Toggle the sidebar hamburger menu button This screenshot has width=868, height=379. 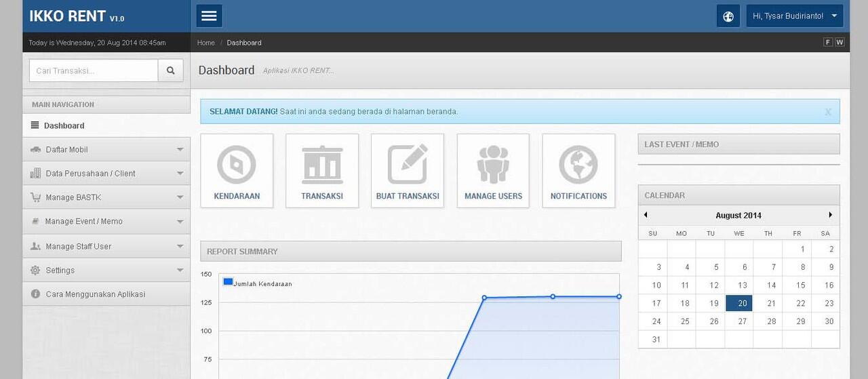tap(209, 16)
